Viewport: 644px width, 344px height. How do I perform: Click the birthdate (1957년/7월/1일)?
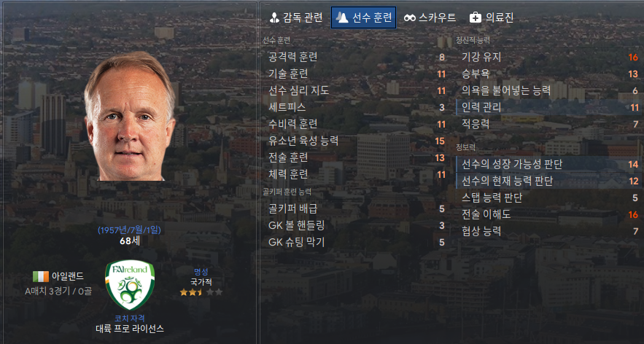point(129,230)
